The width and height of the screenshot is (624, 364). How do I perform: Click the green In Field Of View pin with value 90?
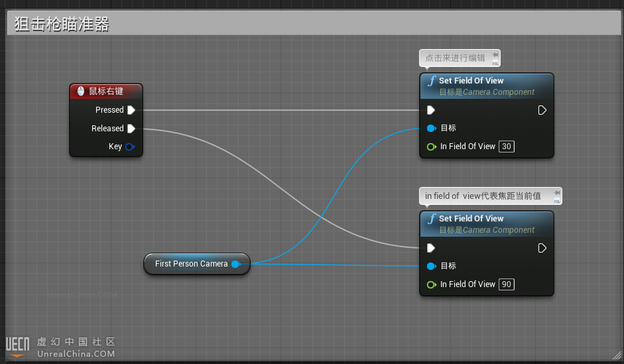[x=431, y=284]
